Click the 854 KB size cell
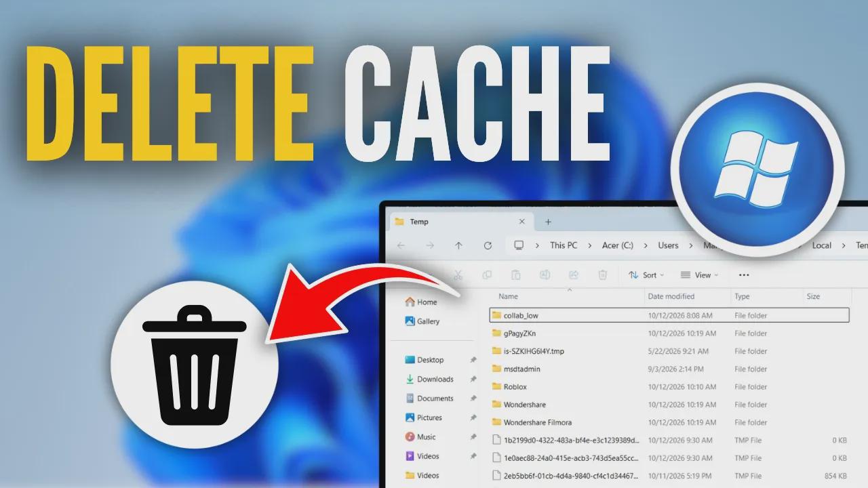 pyautogui.click(x=835, y=476)
